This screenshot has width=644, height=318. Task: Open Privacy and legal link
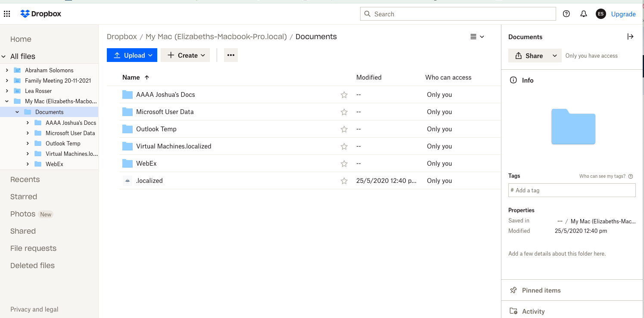pos(34,309)
